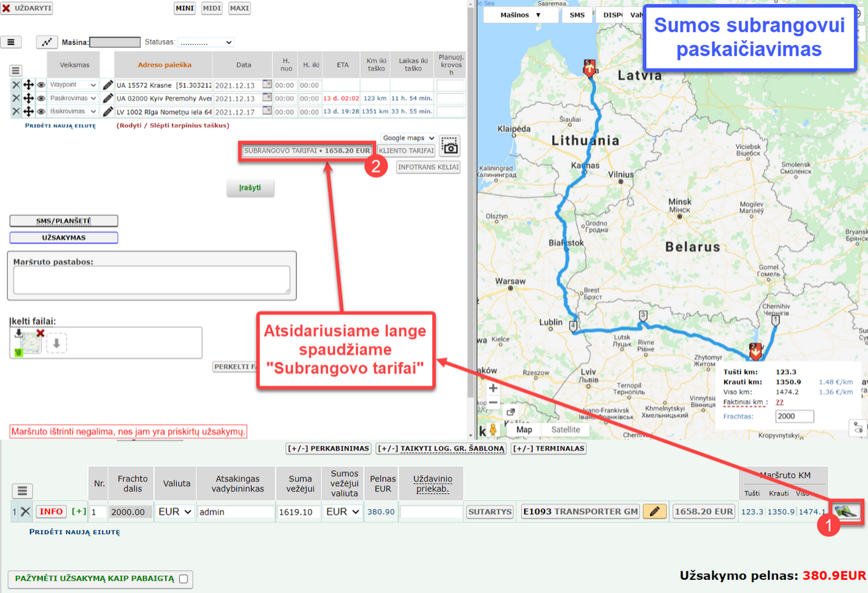Open the calendar picker for the Pasikrovimas date

click(x=267, y=98)
